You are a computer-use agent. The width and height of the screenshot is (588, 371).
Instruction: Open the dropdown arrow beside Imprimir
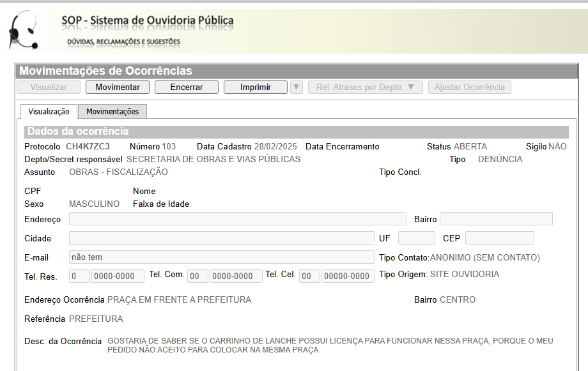296,87
